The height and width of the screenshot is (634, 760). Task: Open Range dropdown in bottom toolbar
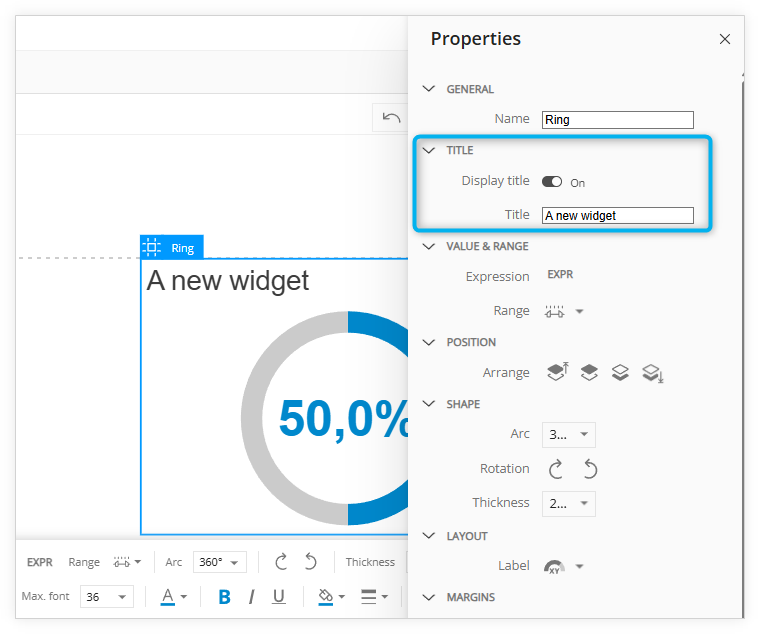pyautogui.click(x=127, y=562)
